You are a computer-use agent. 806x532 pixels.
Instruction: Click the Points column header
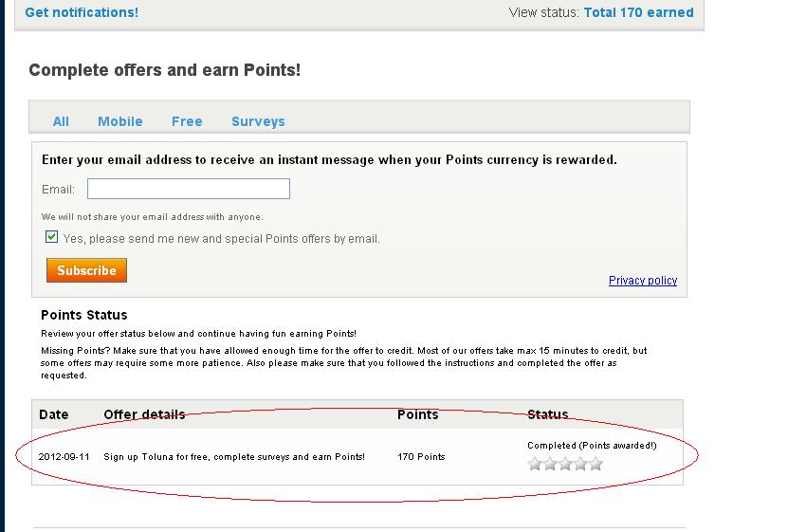tap(417, 414)
